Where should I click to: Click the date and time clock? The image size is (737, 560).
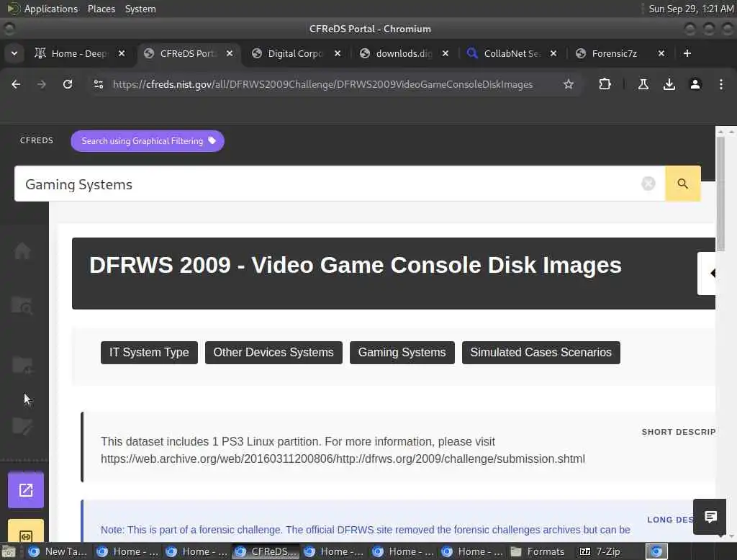coord(691,9)
